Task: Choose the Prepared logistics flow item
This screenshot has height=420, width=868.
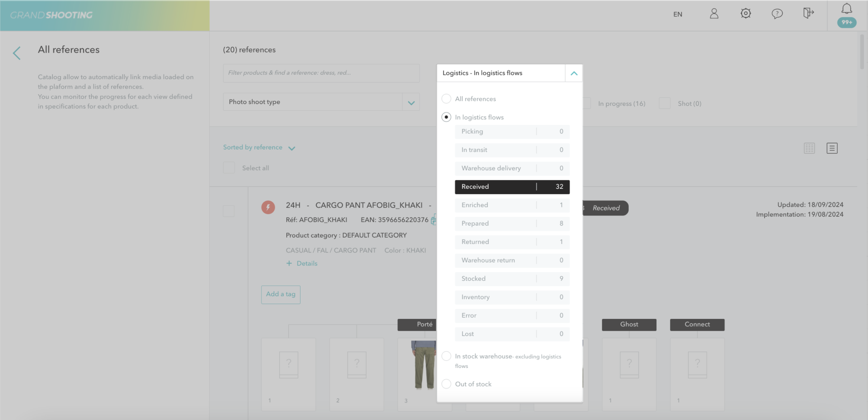Action: tap(512, 223)
